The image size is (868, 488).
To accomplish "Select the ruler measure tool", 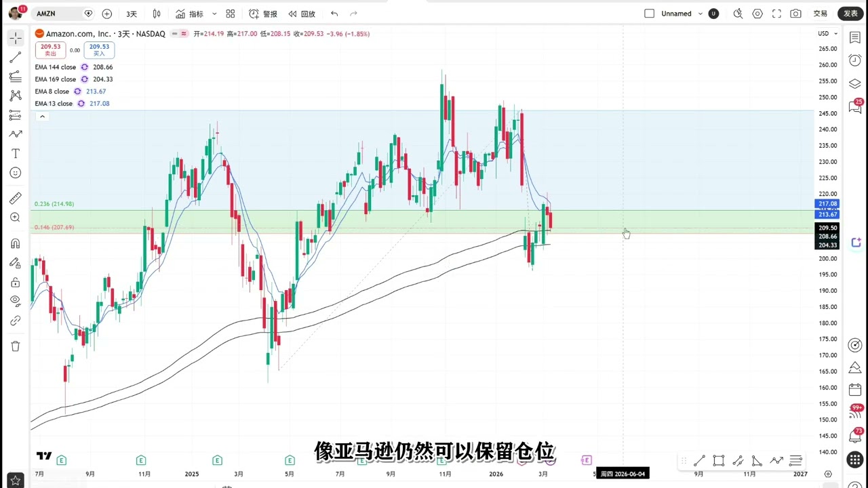I will click(15, 198).
